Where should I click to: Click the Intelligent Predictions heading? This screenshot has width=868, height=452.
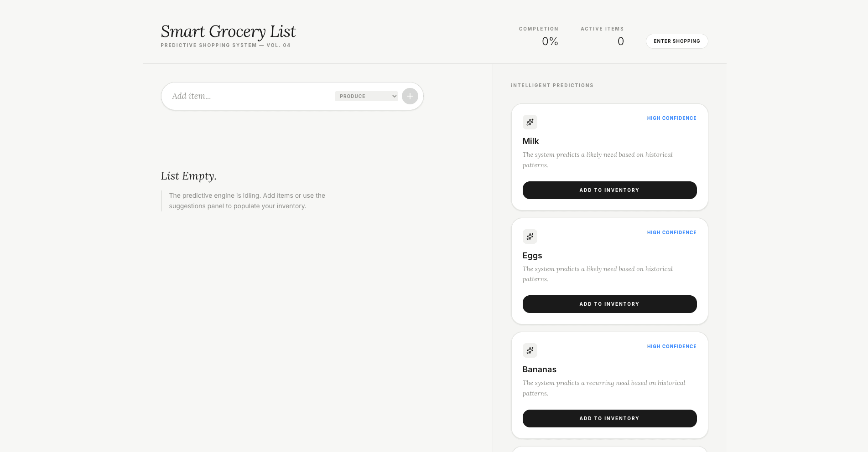pos(552,85)
